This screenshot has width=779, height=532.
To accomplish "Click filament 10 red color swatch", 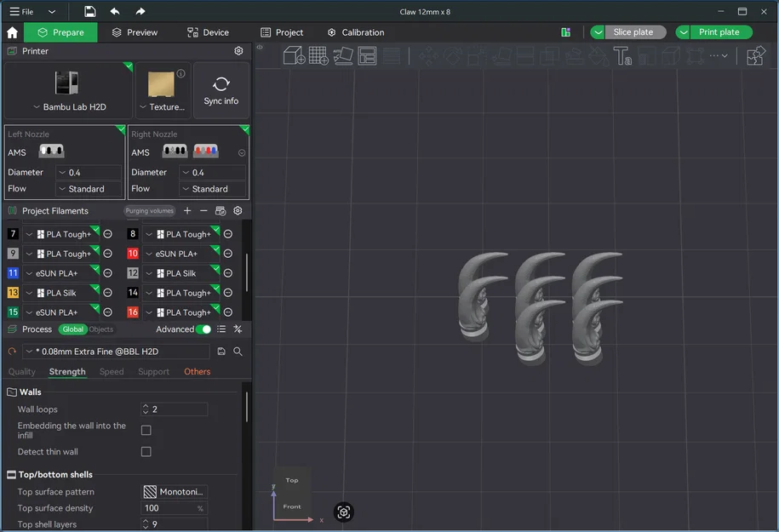I will pyautogui.click(x=133, y=254).
